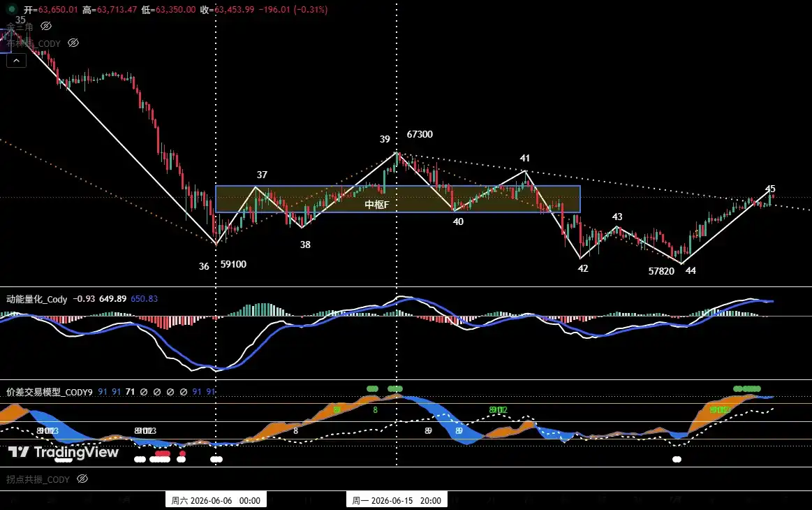This screenshot has width=812, height=510.
Task: Click the date label 周一 2026-06-15 20:00
Action: pos(397,500)
